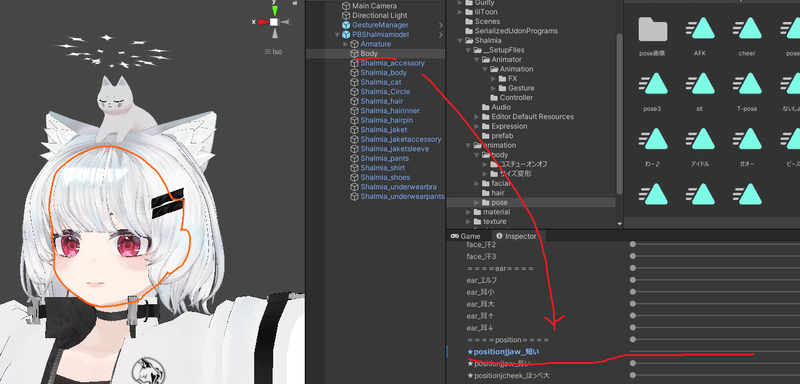Open the AFK animation clip
Viewport: 800px width, 384px height.
tap(699, 30)
